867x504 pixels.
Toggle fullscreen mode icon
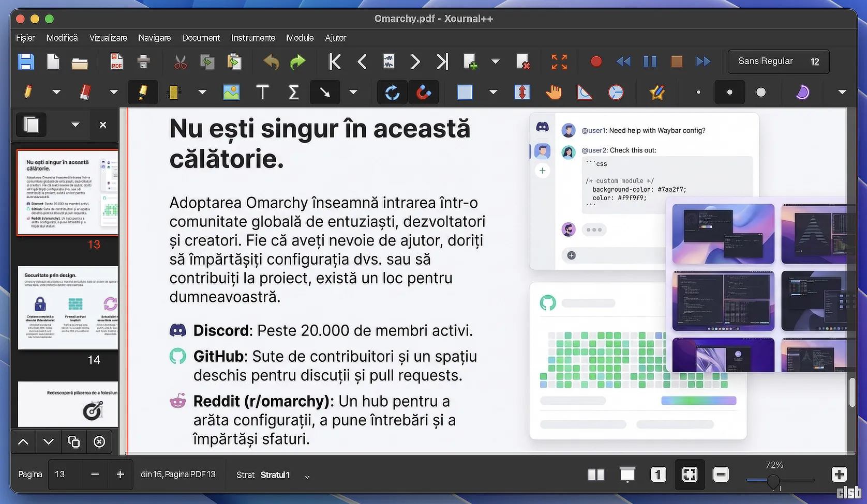[x=559, y=62]
